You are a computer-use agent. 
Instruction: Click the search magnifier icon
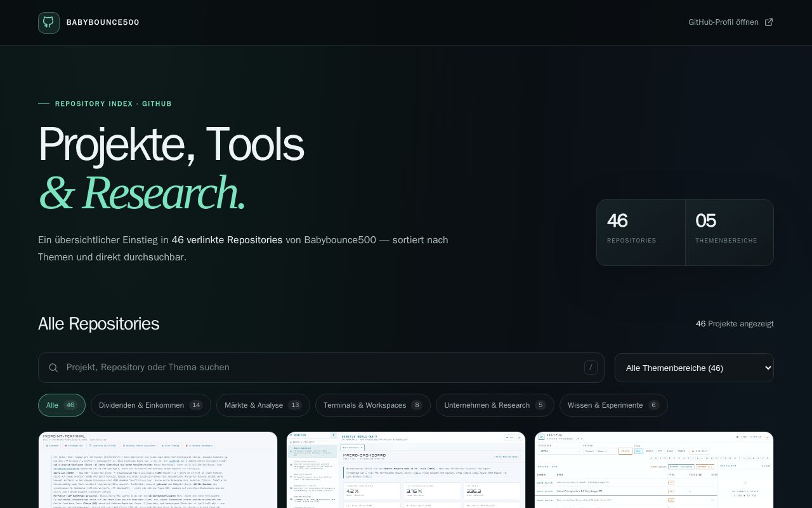(53, 368)
